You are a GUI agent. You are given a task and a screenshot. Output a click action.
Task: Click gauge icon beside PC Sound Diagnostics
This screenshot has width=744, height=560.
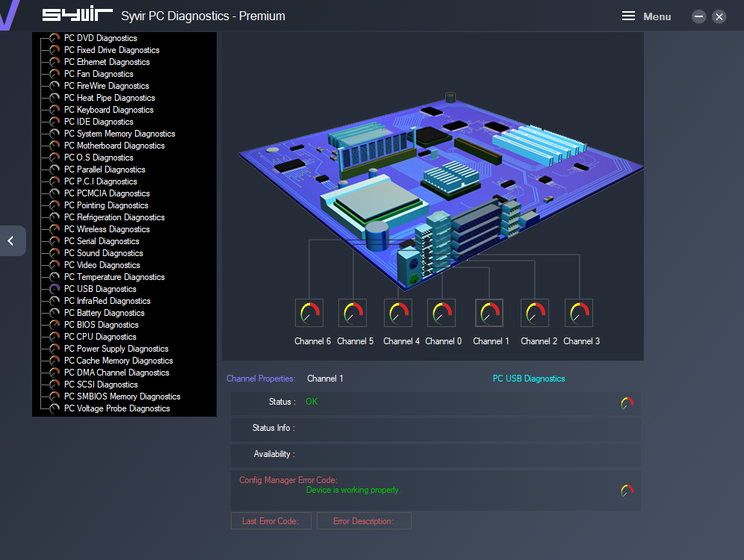(55, 253)
